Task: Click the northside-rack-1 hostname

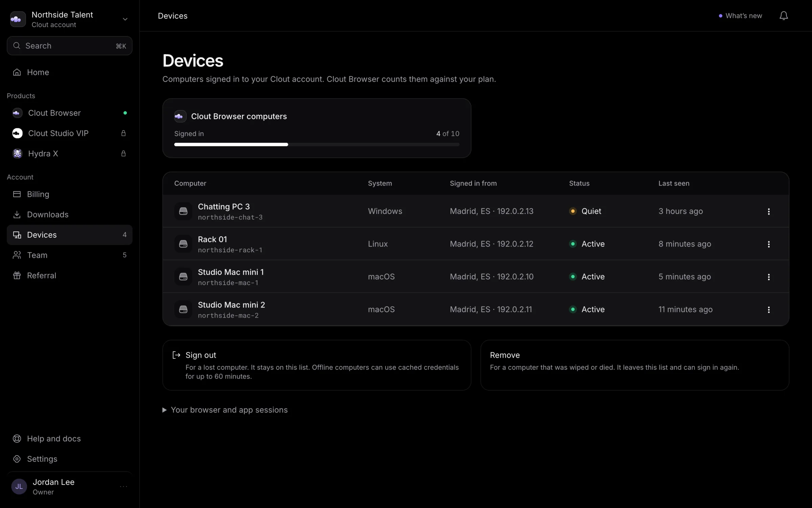Action: tap(230, 250)
